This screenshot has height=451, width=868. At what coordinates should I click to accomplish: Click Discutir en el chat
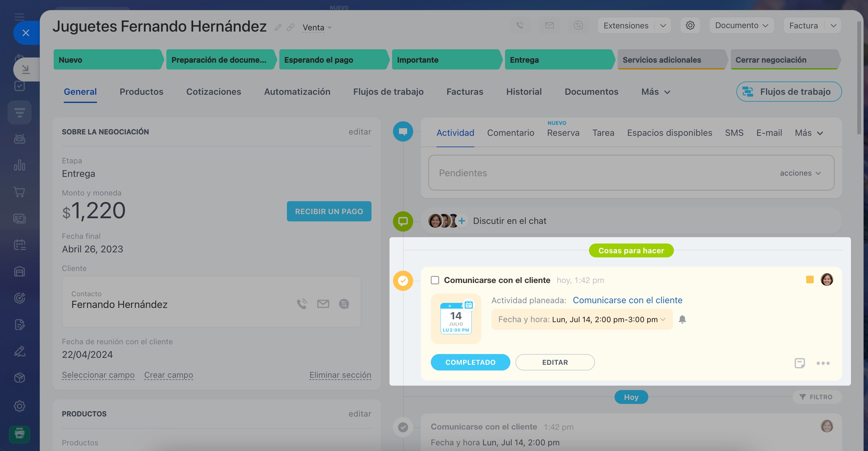(x=509, y=221)
